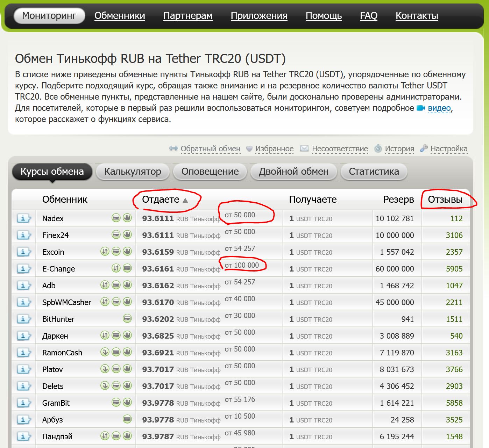Open the Обменники menu item
The height and width of the screenshot is (448, 489).
(120, 16)
